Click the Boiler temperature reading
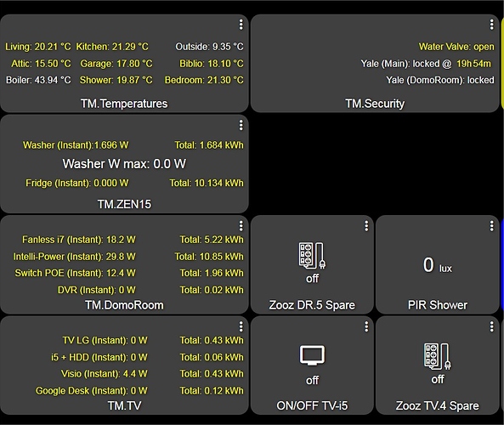Image resolution: width=504 pixels, height=425 pixels. (38, 80)
